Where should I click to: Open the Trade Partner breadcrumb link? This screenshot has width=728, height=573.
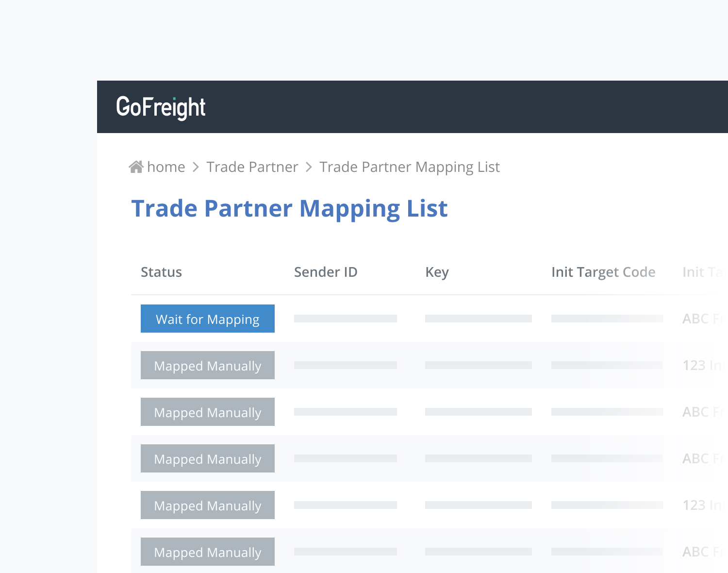[x=252, y=167]
